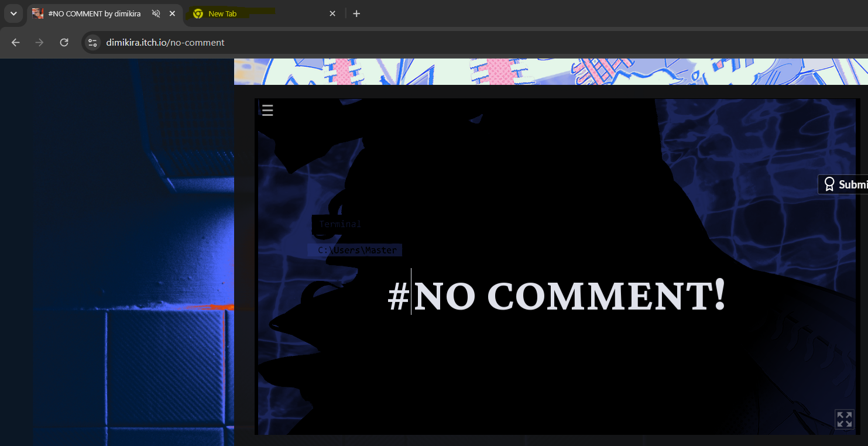The image size is (868, 446).
Task: Click the C:\Users\Master path text
Action: tap(357, 250)
